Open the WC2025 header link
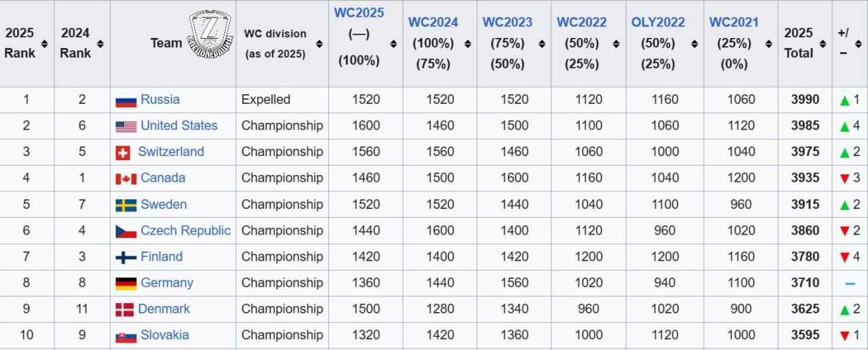This screenshot has width=868, height=350. 359,12
